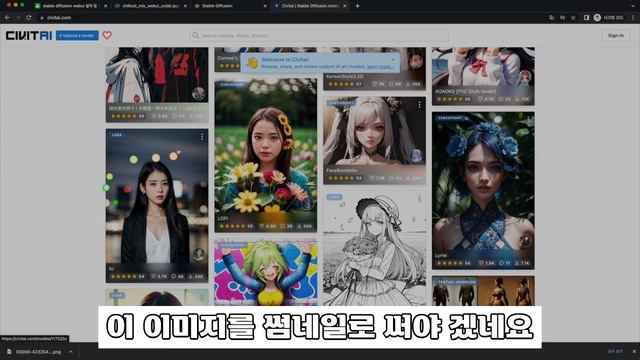Click the LORA badge on IU card
640x360 pixels.
click(x=117, y=135)
